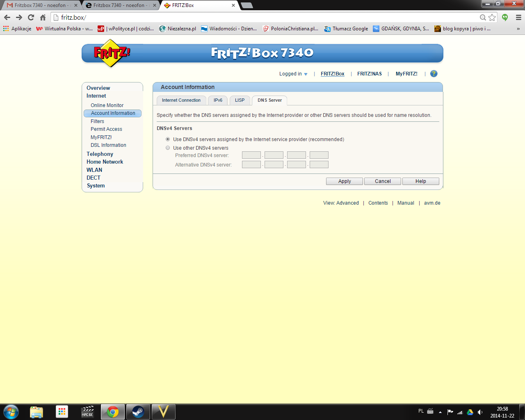Click the last Preferred DNSv4 server octet field
The width and height of the screenshot is (525, 420).
pos(319,155)
